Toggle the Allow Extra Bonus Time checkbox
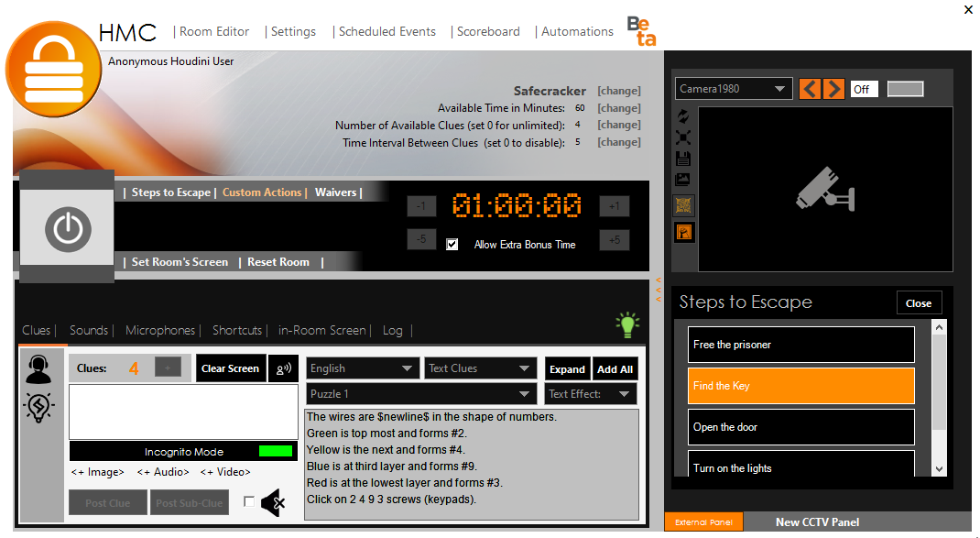The width and height of the screenshot is (980, 538). tap(452, 245)
